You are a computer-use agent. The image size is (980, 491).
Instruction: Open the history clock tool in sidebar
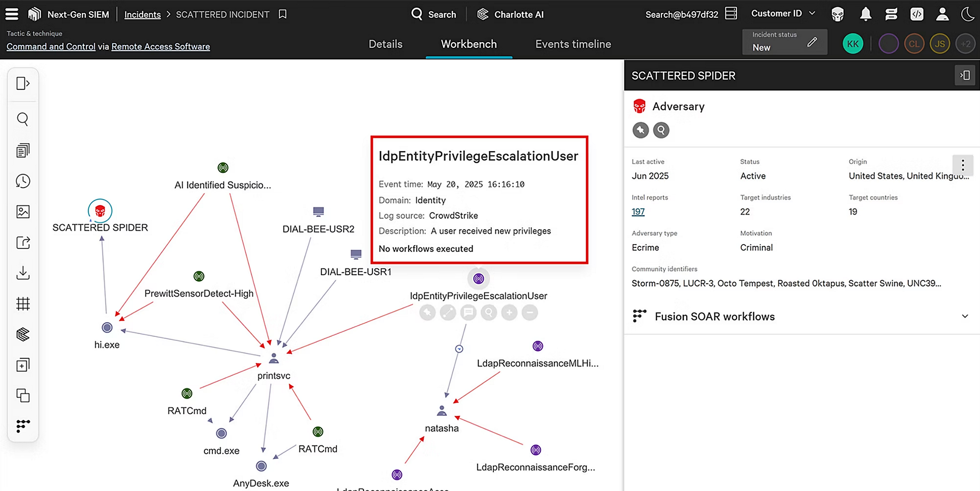click(x=22, y=181)
